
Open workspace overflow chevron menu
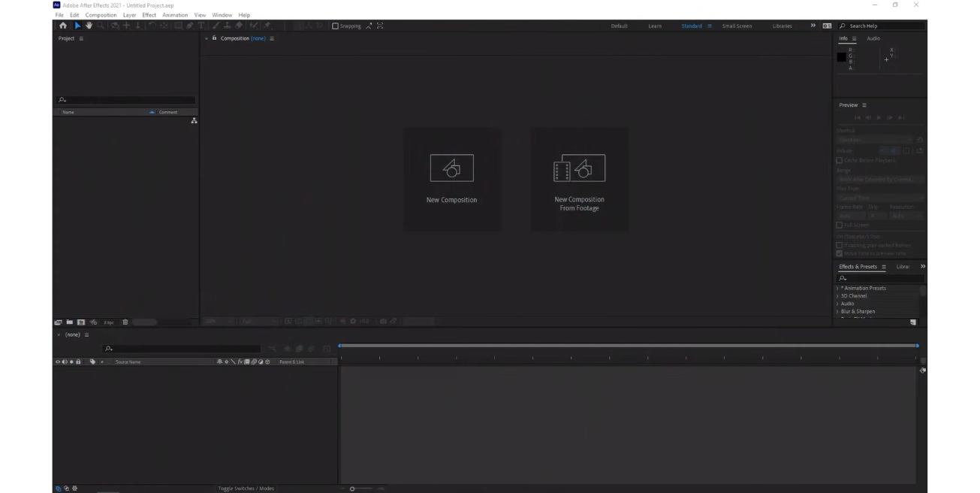pyautogui.click(x=813, y=26)
